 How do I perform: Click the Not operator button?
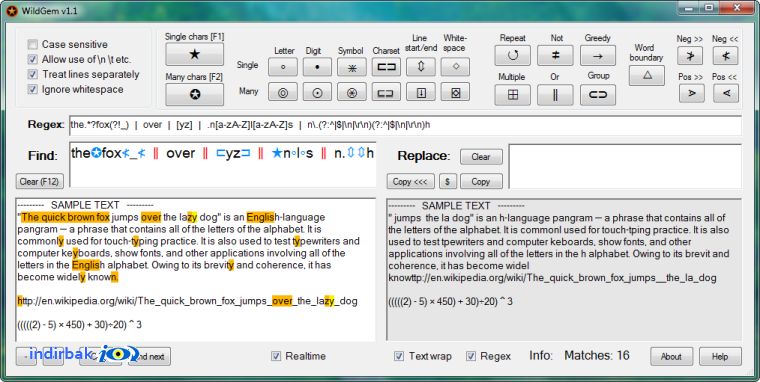tap(555, 56)
